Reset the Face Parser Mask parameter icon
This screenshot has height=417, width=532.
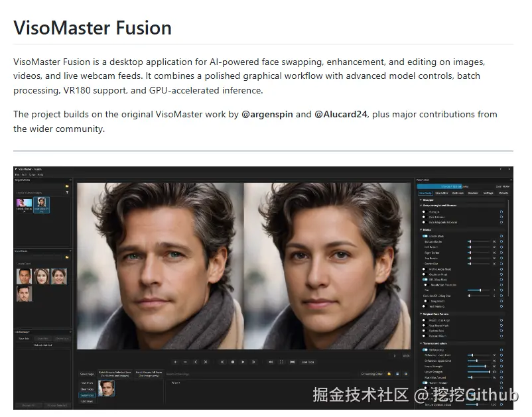(x=501, y=326)
